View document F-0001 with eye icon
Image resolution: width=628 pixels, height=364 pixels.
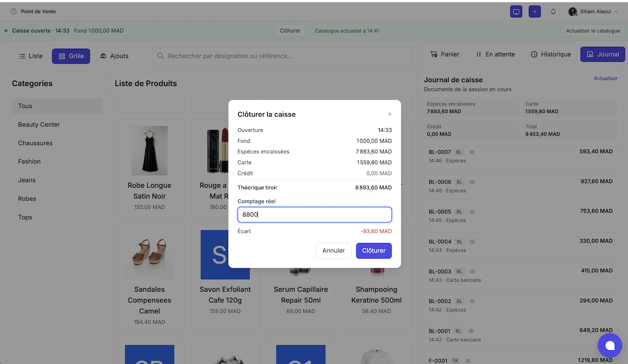[468, 361]
